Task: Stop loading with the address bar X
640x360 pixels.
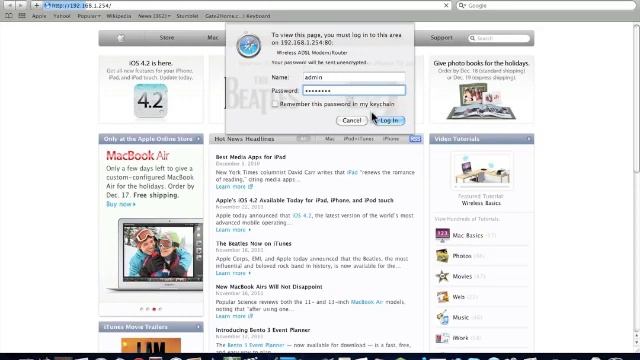Action: tap(446, 5)
